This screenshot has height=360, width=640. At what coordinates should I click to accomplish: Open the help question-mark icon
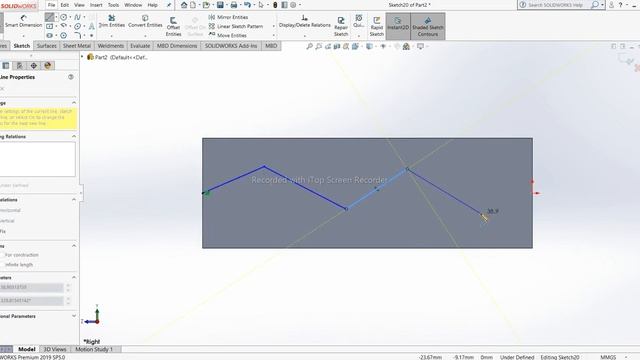pyautogui.click(x=620, y=5)
